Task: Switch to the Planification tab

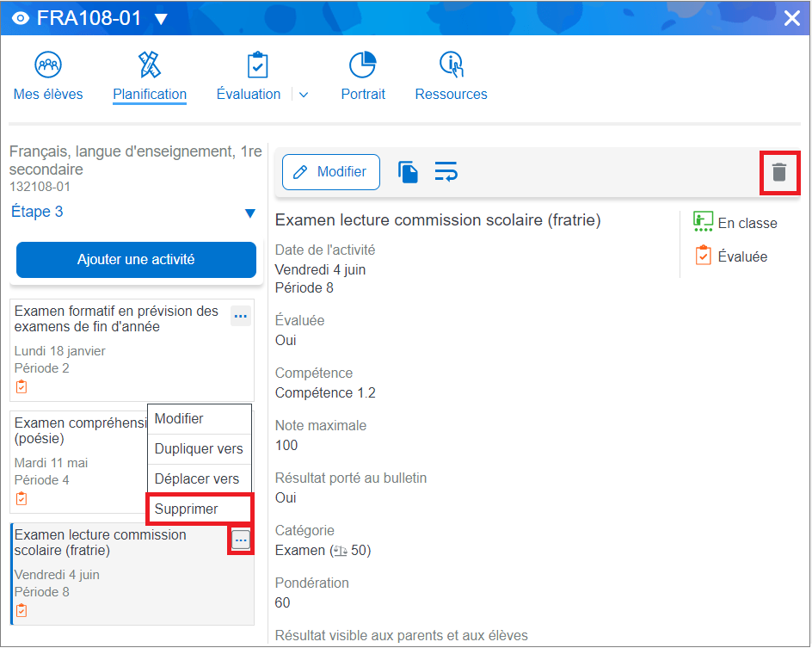Action: click(150, 94)
